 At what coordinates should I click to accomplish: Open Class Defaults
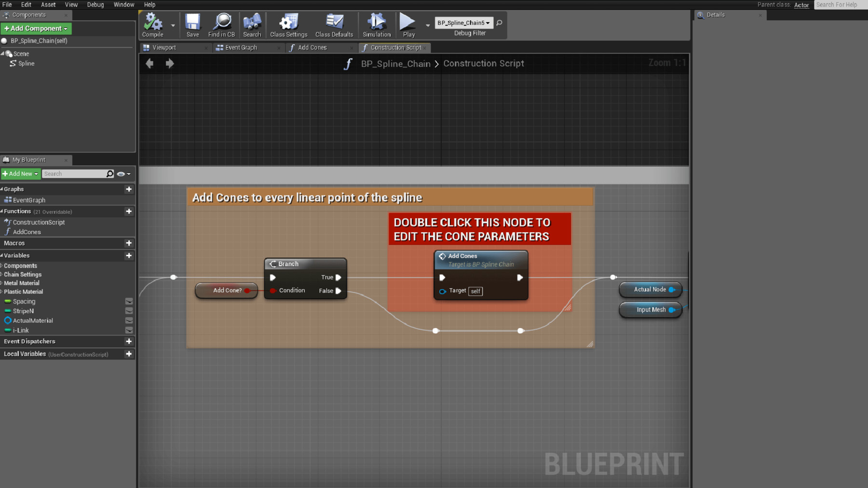(x=334, y=24)
